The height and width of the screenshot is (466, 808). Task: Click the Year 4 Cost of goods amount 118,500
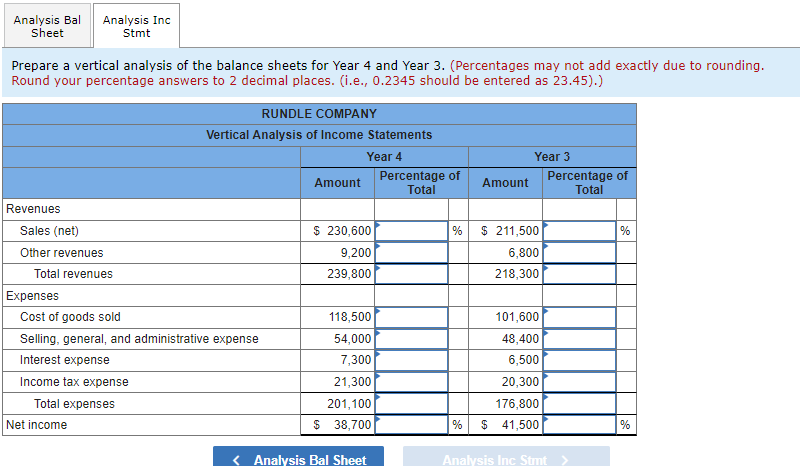pos(350,317)
